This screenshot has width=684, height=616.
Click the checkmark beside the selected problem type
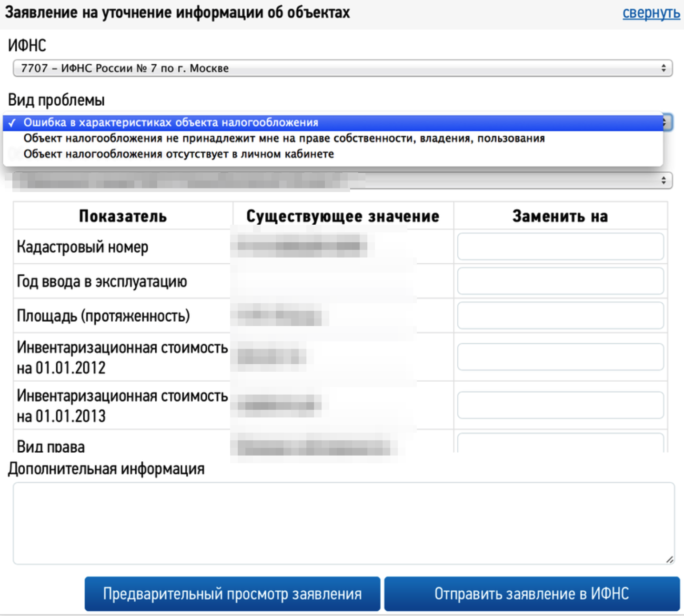pos(12,123)
